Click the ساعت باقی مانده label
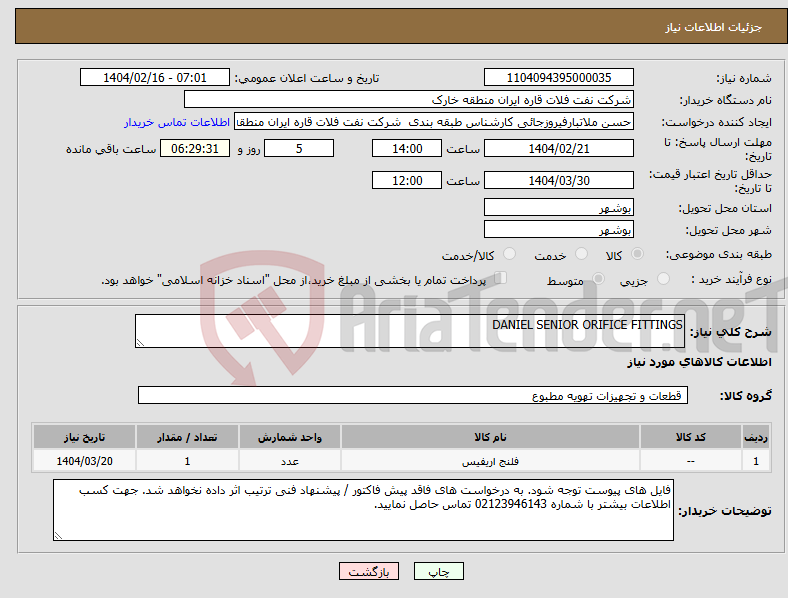Screen dimensions: 788x598 tap(111, 149)
